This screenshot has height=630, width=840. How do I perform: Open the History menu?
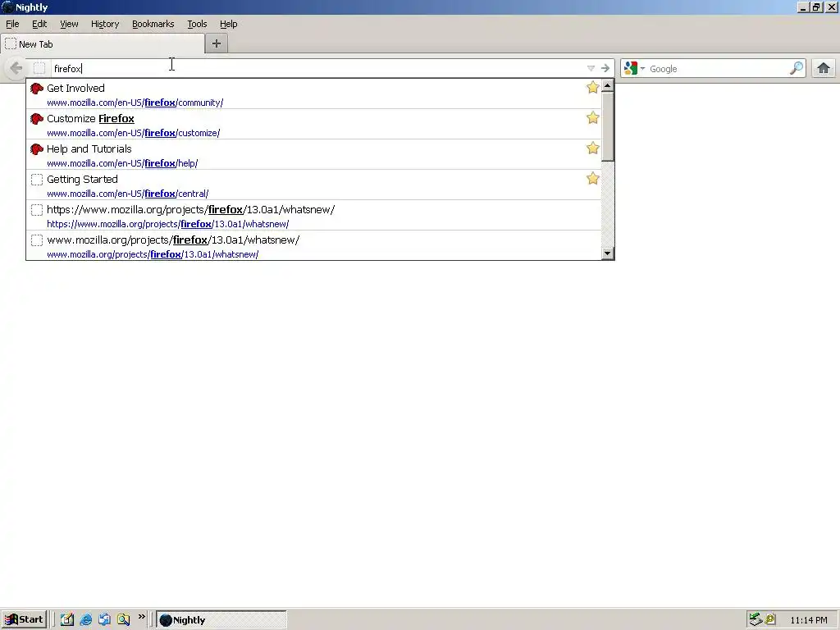pos(105,24)
